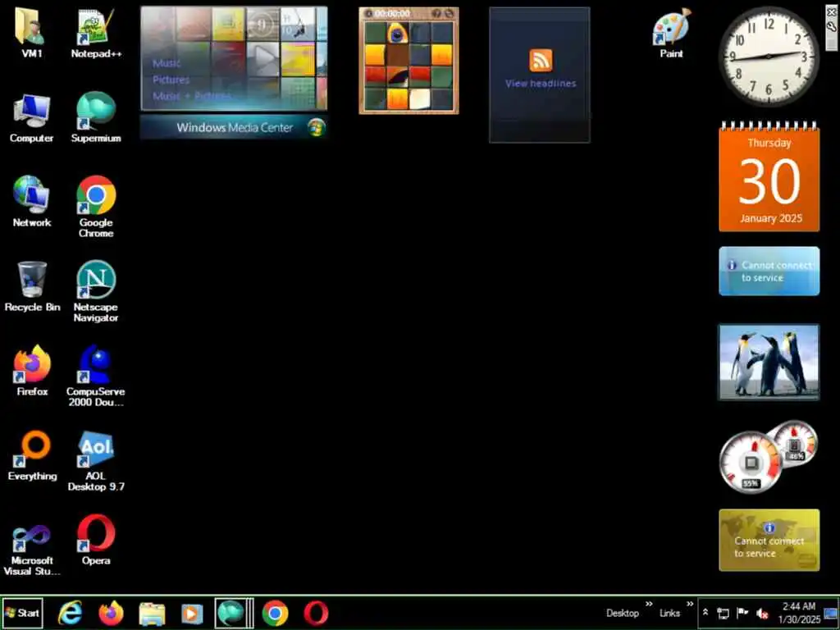
Task: Open Windows Explorer from the taskbar
Action: 152,613
